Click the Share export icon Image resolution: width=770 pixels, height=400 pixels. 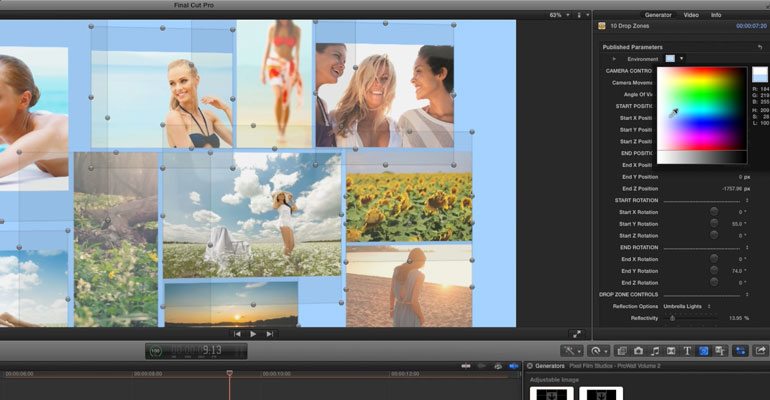tap(760, 350)
